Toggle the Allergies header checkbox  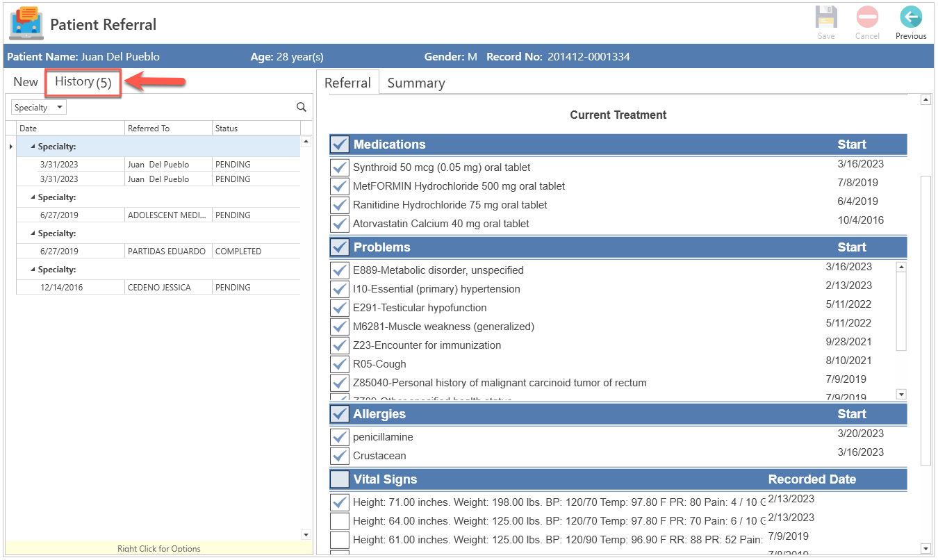(340, 414)
